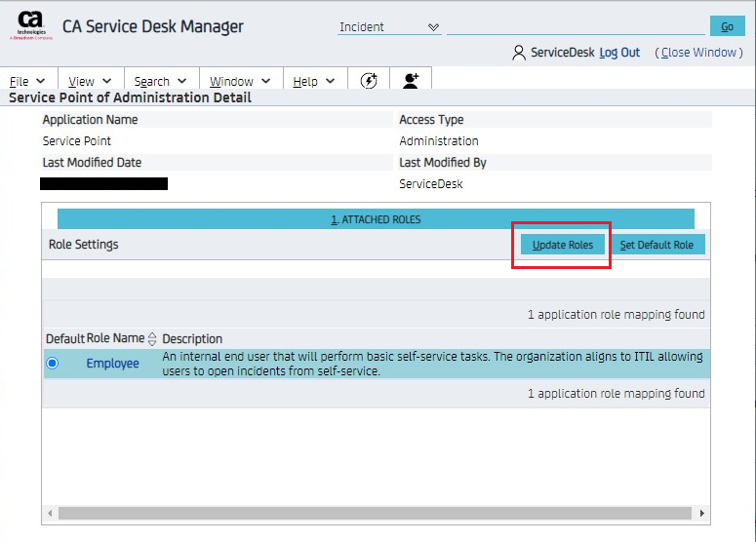This screenshot has width=756, height=542.
Task: Open the Help menu
Action: (314, 82)
